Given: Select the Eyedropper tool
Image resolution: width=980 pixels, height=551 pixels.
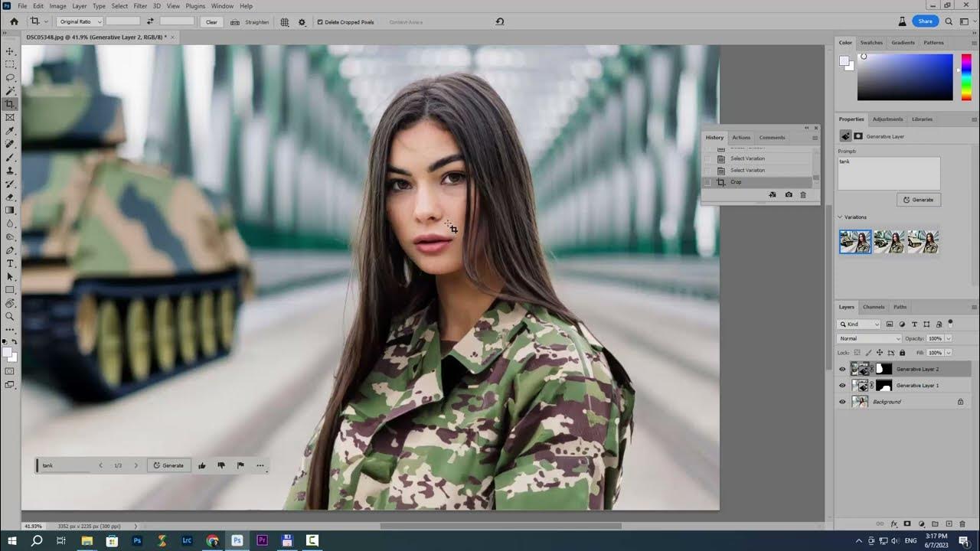Looking at the screenshot, I should pyautogui.click(x=10, y=131).
